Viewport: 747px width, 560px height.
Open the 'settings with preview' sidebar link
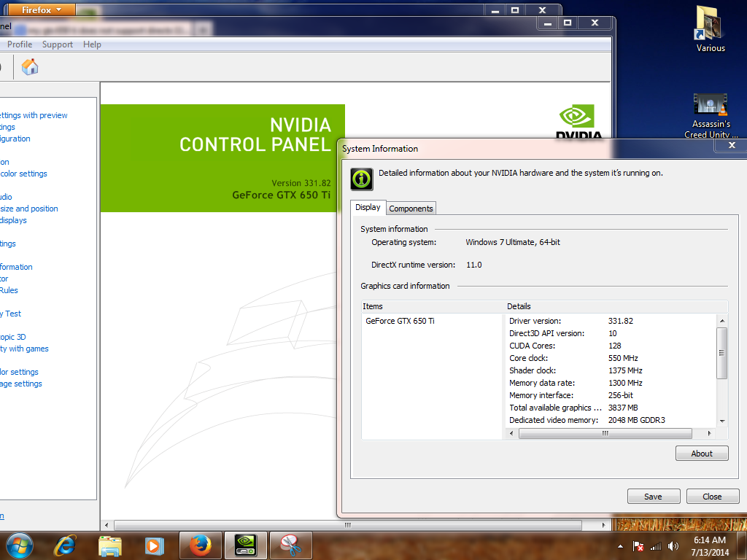34,115
